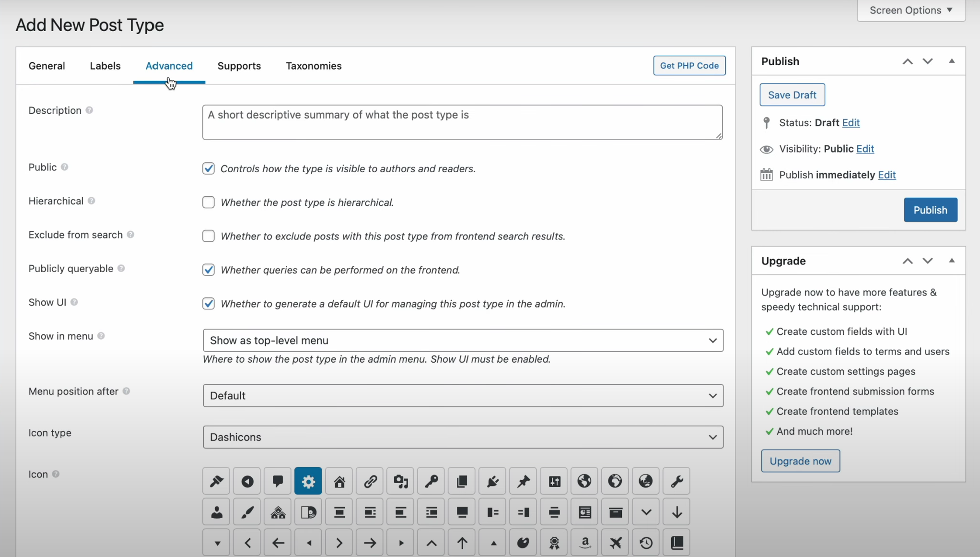Open the Show in menu dropdown
Screen dimensions: 980x557
(x=463, y=340)
